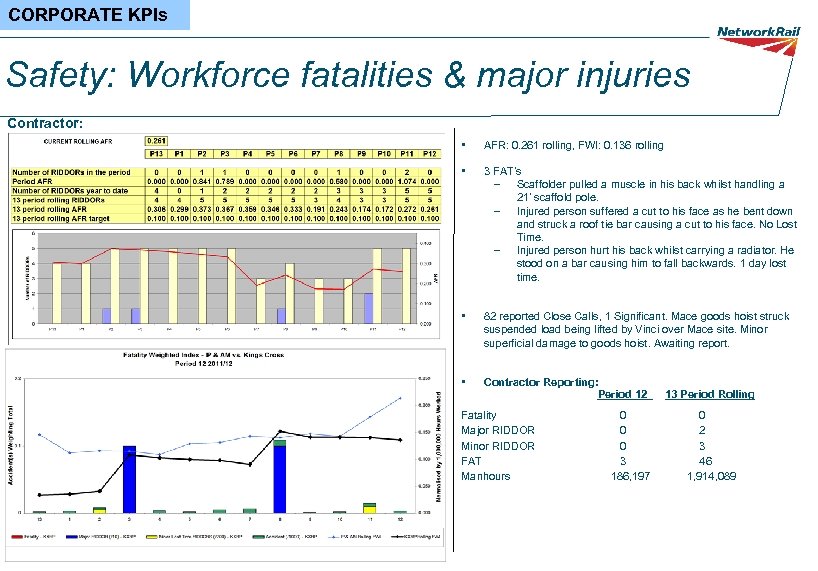Click 'Number of RIDDORs year to date' row label

(x=70, y=191)
